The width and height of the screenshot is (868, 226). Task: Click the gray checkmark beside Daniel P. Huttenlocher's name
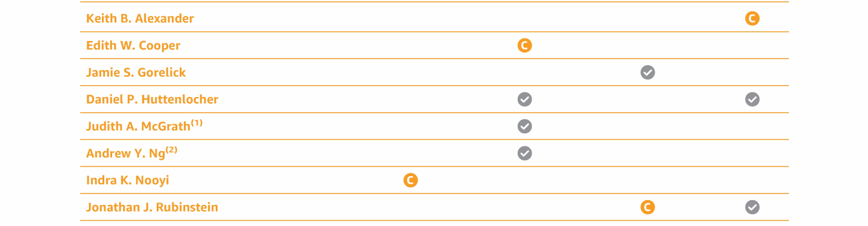(524, 99)
